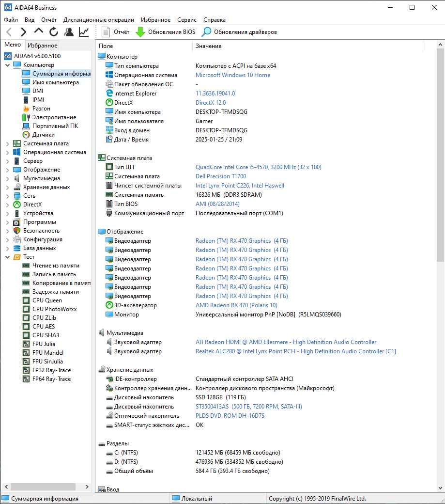Expand the Устройства tree node
This screenshot has width=445, height=504.
click(7, 213)
